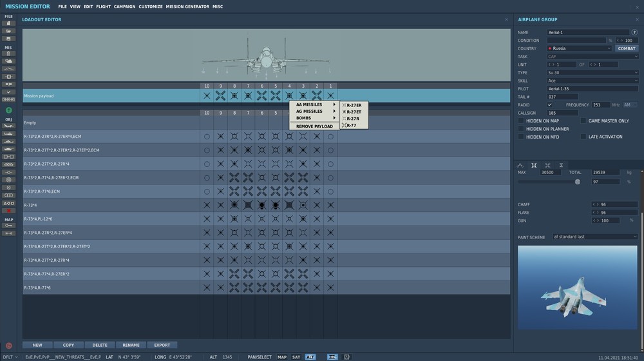The height and width of the screenshot is (361, 644).
Task: Click the Pilot name input field
Action: pos(592,89)
